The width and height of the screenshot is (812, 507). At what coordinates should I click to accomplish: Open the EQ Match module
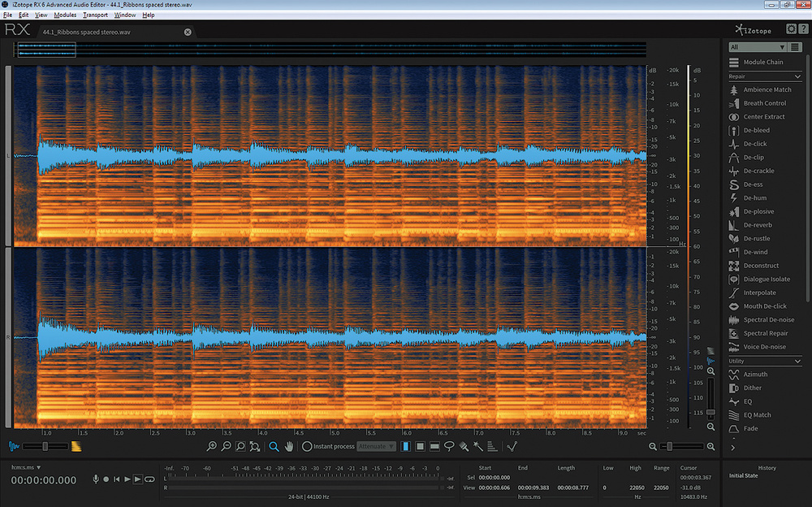(x=750, y=414)
